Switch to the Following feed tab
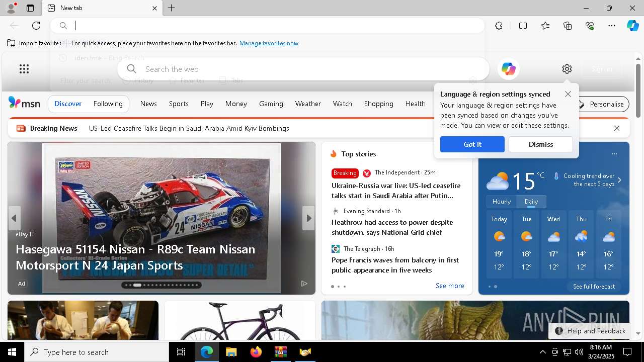The height and width of the screenshot is (362, 644). click(x=108, y=104)
